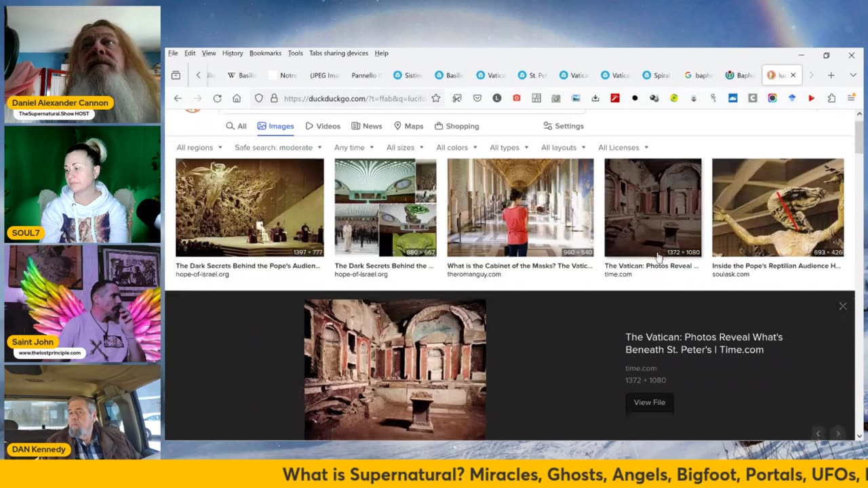
Task: Open the All sizes dropdown
Action: (405, 147)
